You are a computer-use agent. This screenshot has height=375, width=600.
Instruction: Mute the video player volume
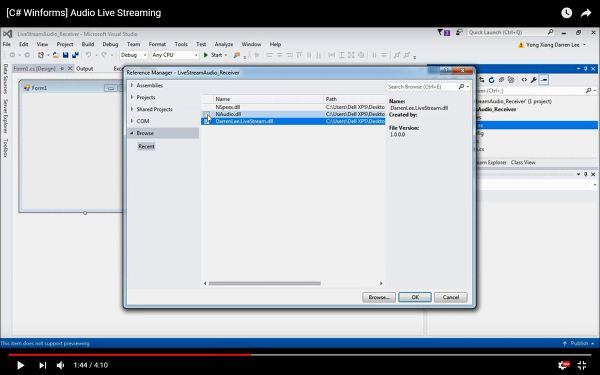[x=60, y=365]
